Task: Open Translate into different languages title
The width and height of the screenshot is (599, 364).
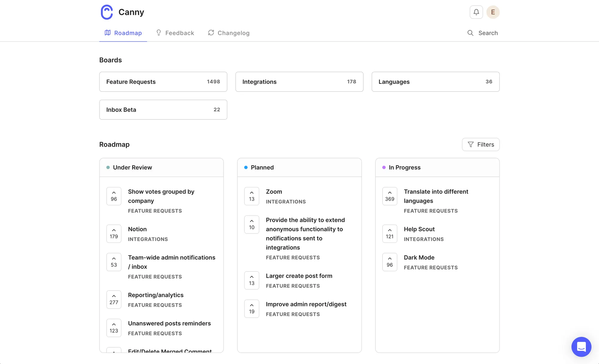Action: (436, 196)
